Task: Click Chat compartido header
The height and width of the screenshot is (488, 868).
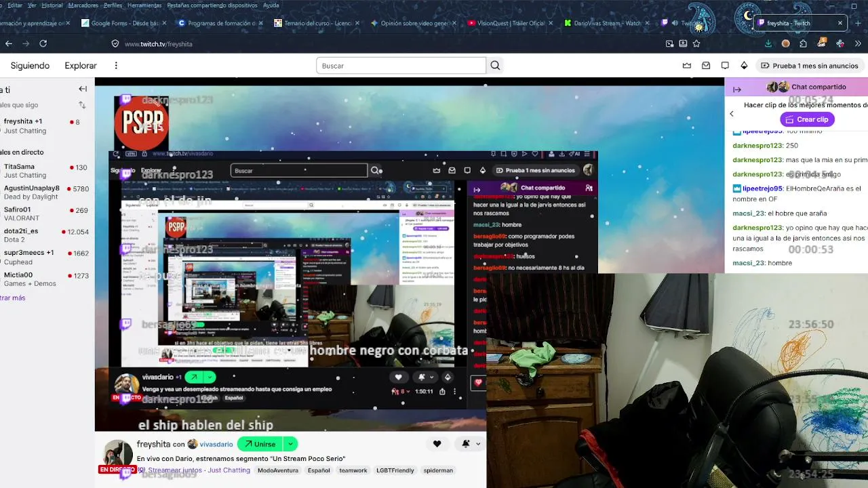Action: pyautogui.click(x=818, y=87)
